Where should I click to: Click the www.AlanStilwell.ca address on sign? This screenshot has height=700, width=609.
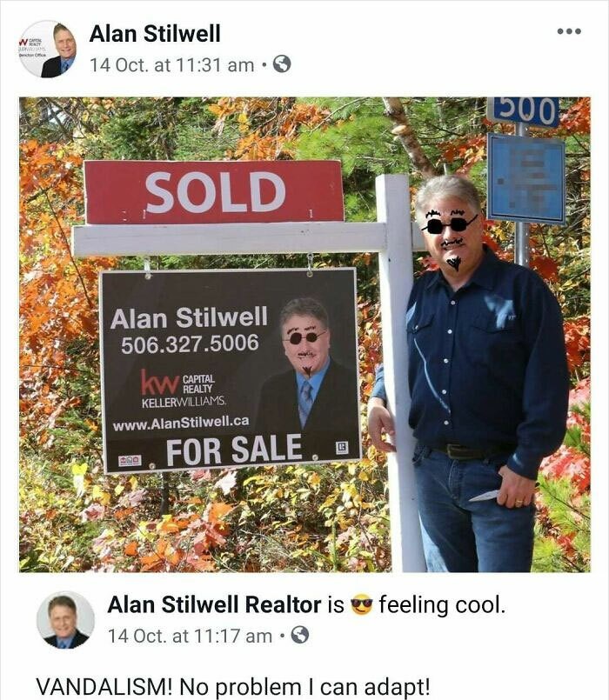181,423
